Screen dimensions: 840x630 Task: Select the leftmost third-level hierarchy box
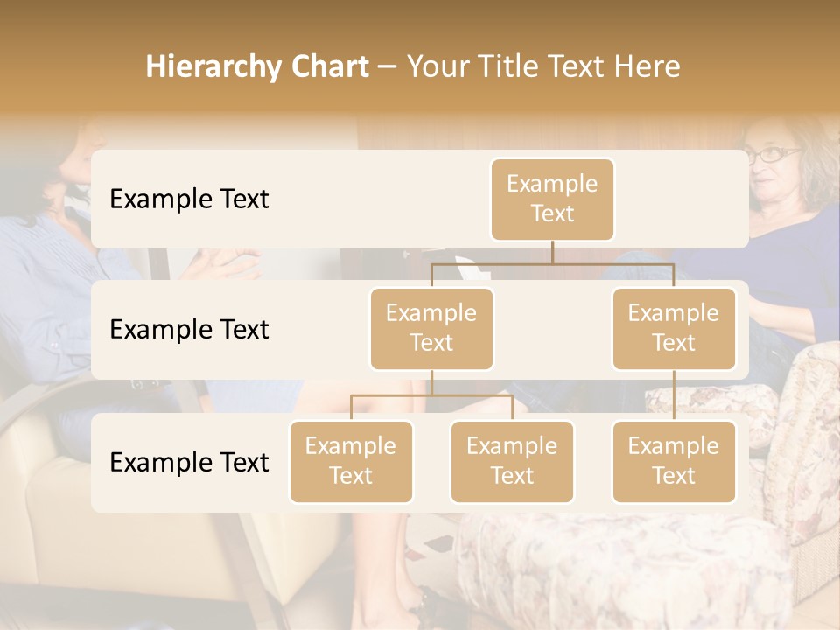click(x=351, y=461)
